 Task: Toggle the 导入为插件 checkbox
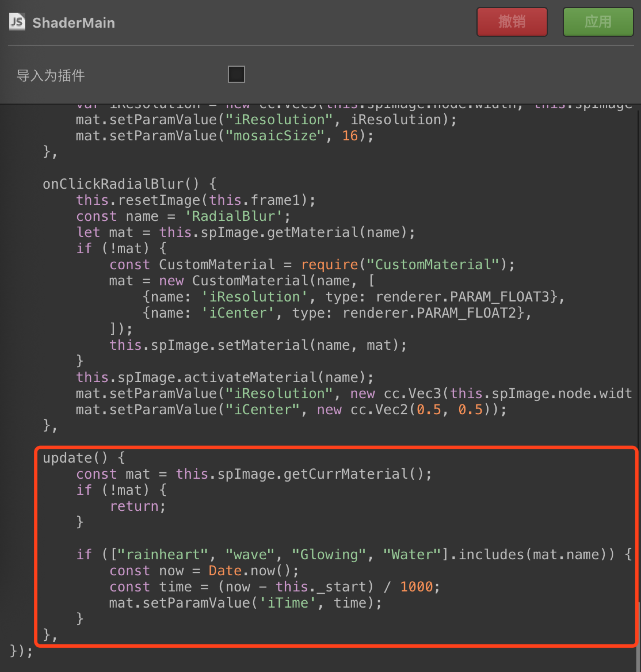(x=236, y=75)
